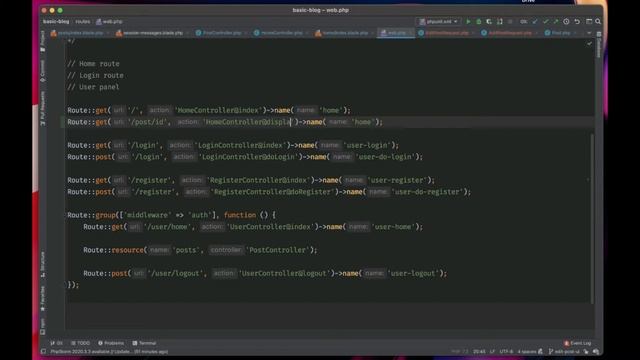Open the Commit tool window

(43, 71)
